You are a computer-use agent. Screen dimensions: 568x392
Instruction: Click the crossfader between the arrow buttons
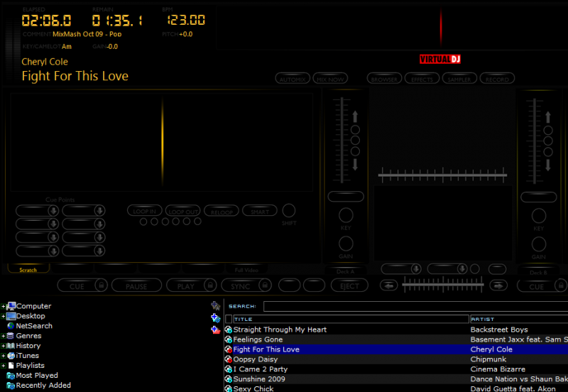point(442,285)
